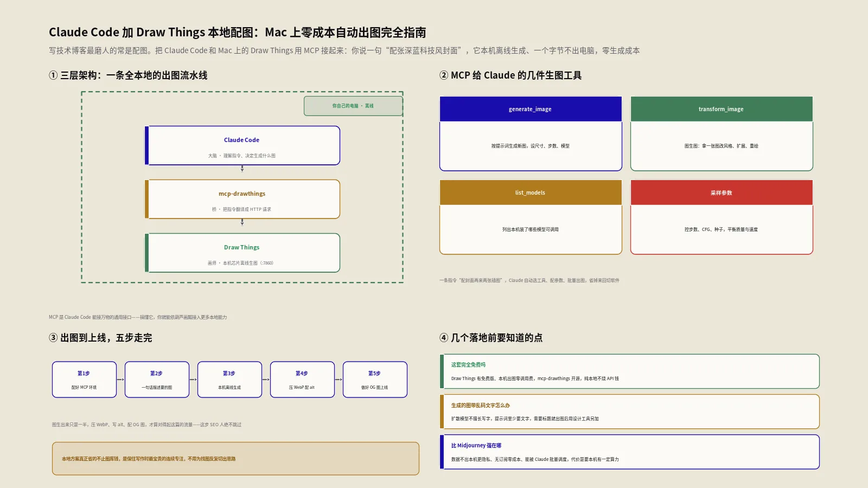The image size is (868, 488).
Task: Click the tan callout starting 本地方案真正省的
Action: 235,459
